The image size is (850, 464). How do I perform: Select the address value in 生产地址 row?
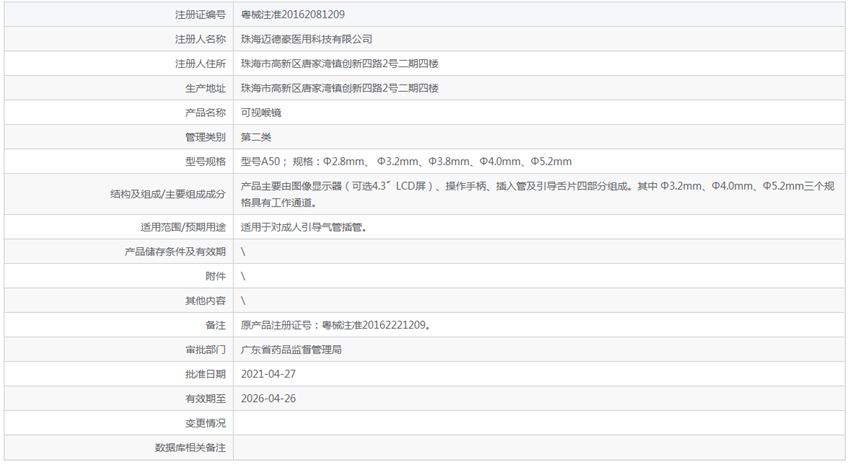339,88
